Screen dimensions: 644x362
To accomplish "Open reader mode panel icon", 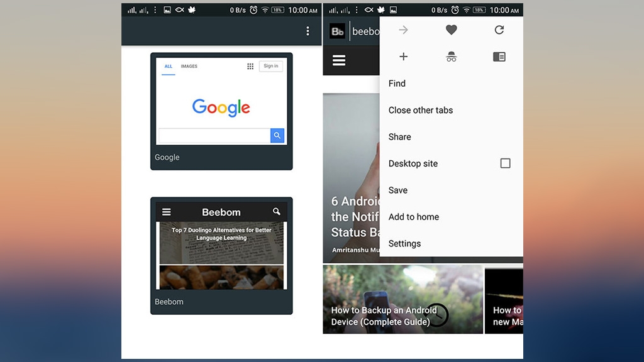I will click(x=499, y=57).
